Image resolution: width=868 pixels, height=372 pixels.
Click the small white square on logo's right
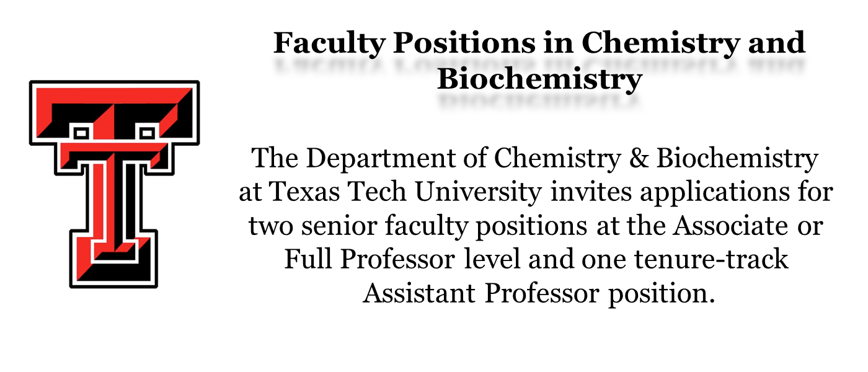(147, 132)
